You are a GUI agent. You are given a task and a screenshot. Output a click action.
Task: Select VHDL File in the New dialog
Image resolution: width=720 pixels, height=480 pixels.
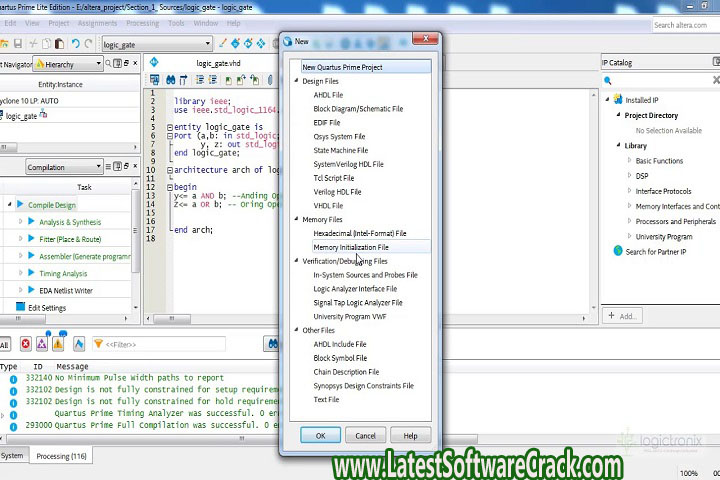pyautogui.click(x=328, y=206)
